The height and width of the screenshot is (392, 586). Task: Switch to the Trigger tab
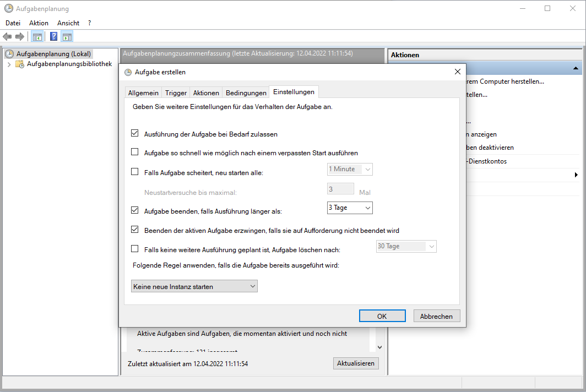pyautogui.click(x=176, y=92)
